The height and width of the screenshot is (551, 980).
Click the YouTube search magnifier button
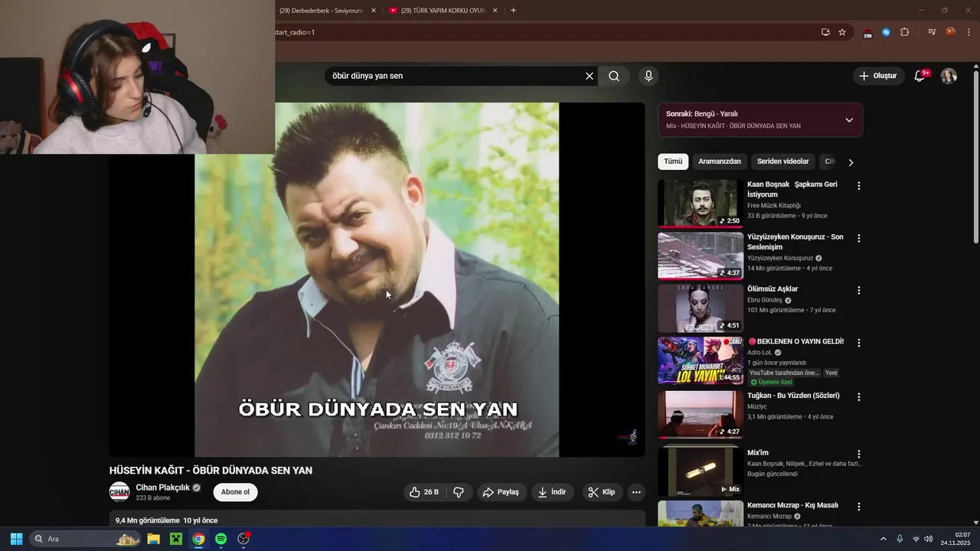coord(614,76)
